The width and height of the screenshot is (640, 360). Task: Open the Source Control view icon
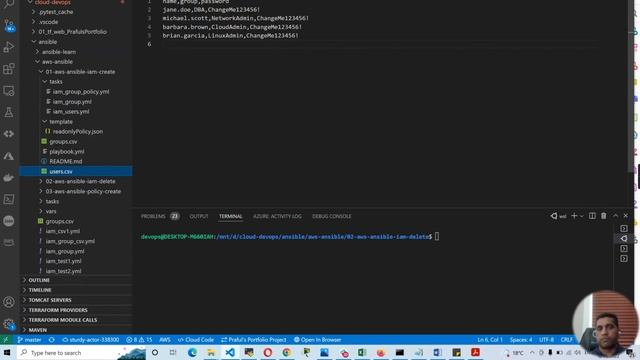click(x=9, y=25)
